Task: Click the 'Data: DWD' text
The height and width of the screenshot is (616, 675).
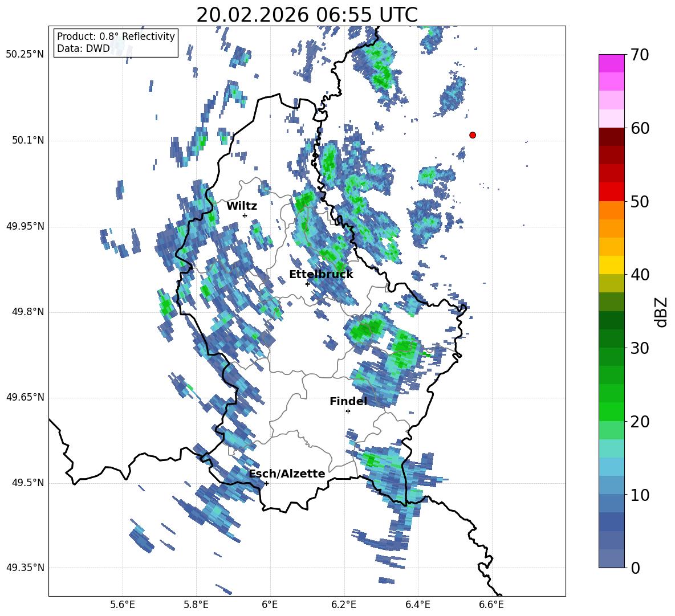Action: [83, 48]
